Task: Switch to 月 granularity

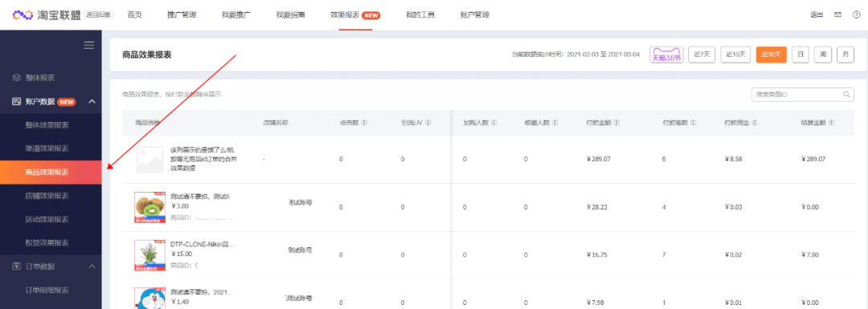Action: coord(845,55)
